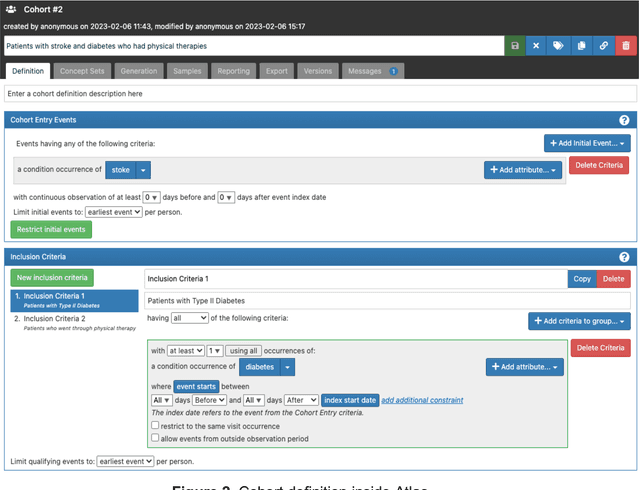
Task: Click the cohort definition description field
Action: 319,94
